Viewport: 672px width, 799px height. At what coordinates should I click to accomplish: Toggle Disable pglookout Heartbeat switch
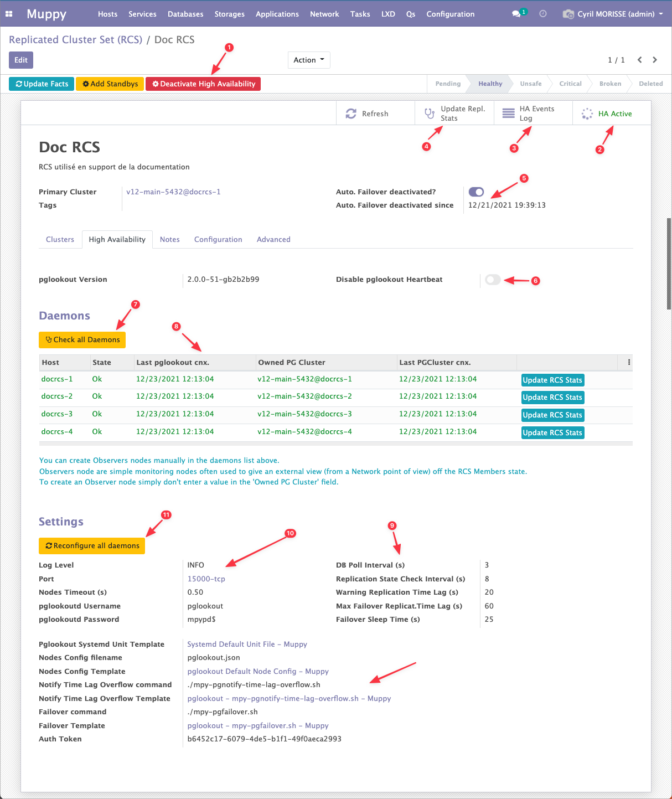pos(493,280)
